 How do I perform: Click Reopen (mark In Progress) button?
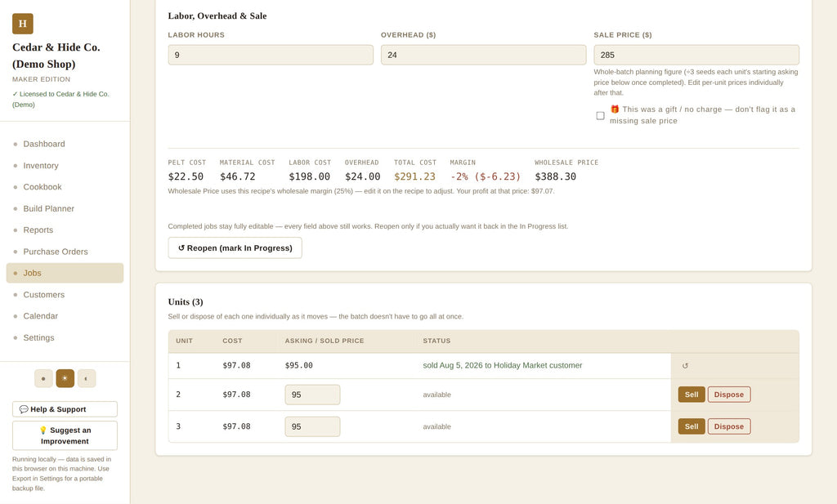(x=235, y=248)
